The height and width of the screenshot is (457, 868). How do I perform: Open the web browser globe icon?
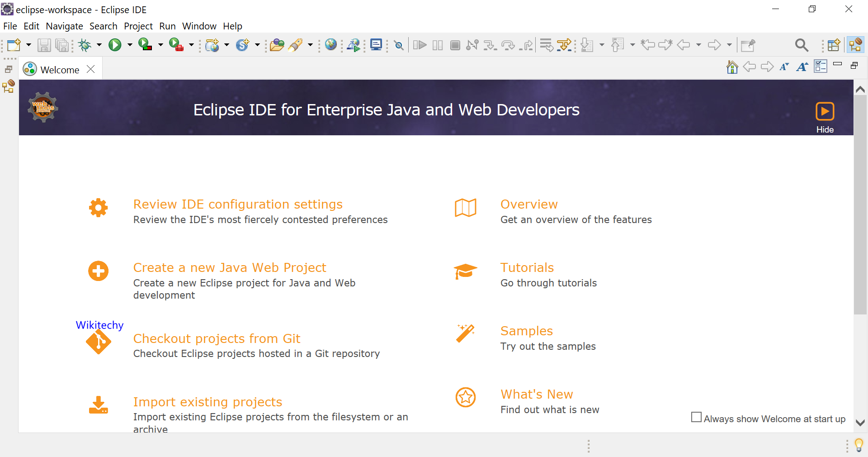[x=331, y=44]
